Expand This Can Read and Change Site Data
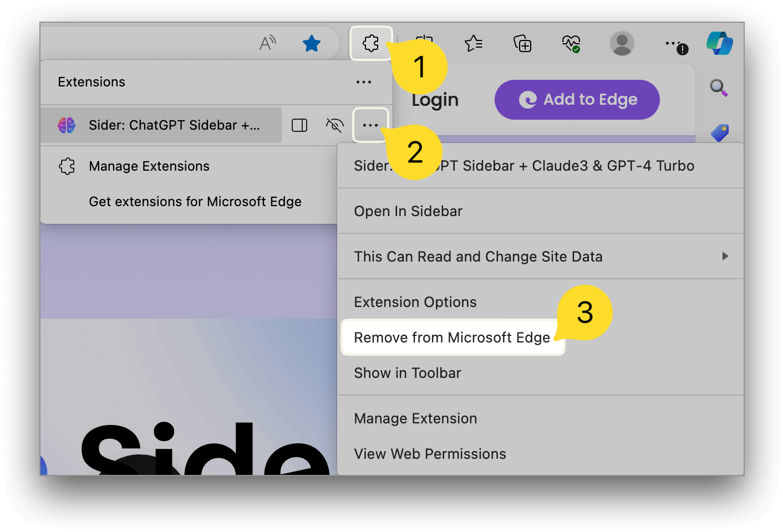This screenshot has width=783, height=532. point(541,257)
